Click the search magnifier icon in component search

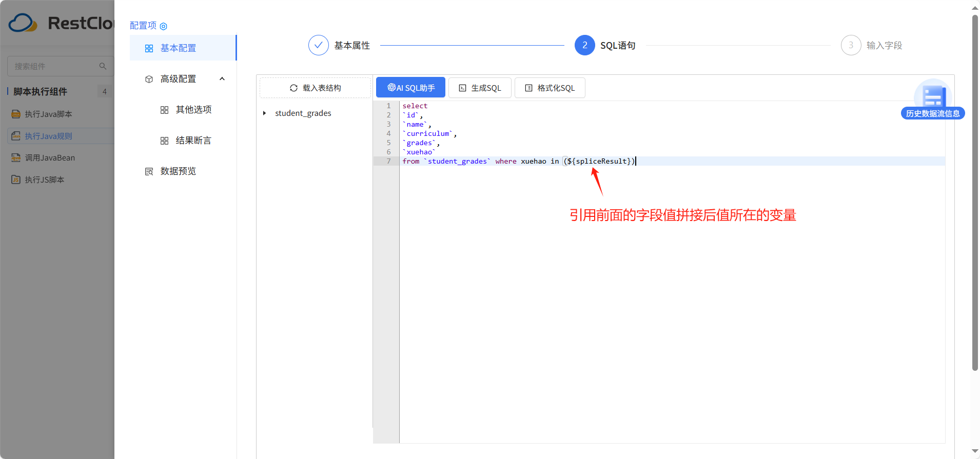click(103, 66)
